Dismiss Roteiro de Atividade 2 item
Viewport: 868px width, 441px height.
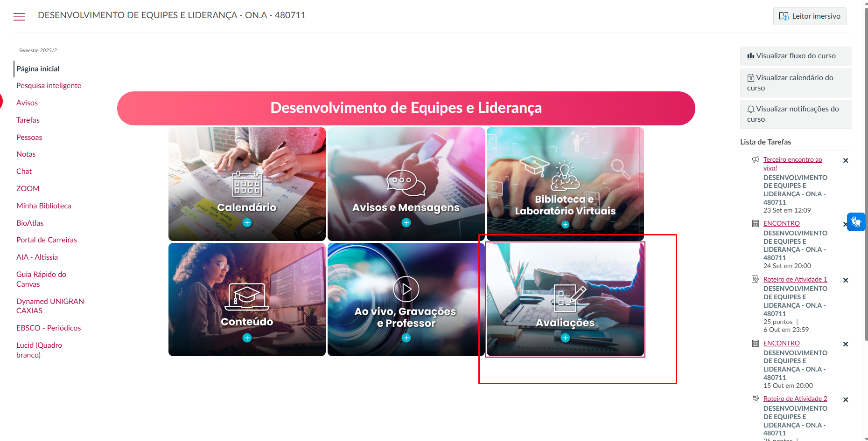click(x=846, y=400)
